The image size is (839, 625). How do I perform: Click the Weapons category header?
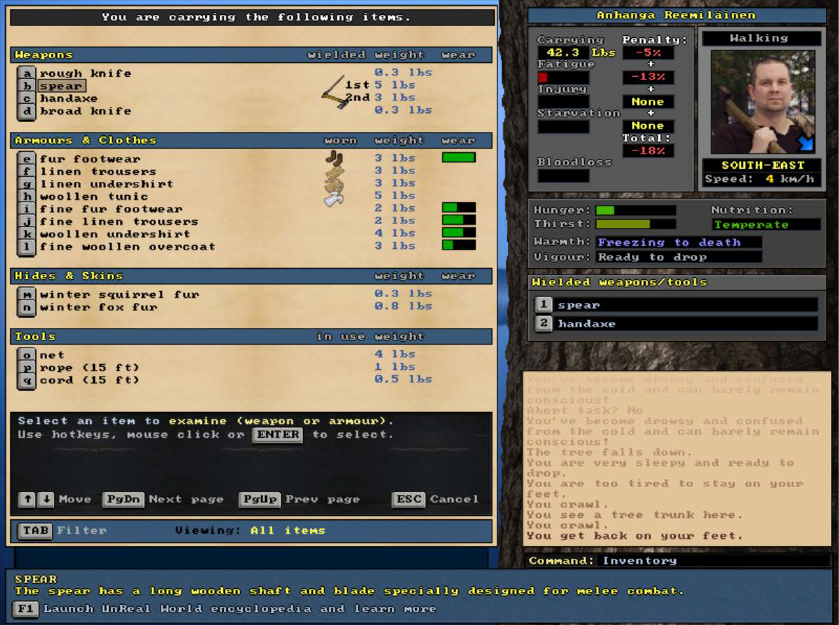click(45, 55)
